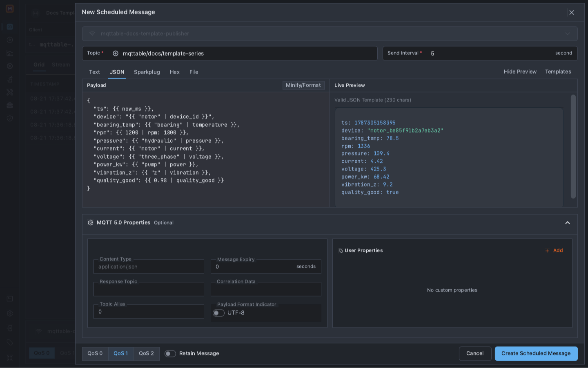The width and height of the screenshot is (588, 368).
Task: Select QoS 2 in the dialog footer
Action: [147, 354]
